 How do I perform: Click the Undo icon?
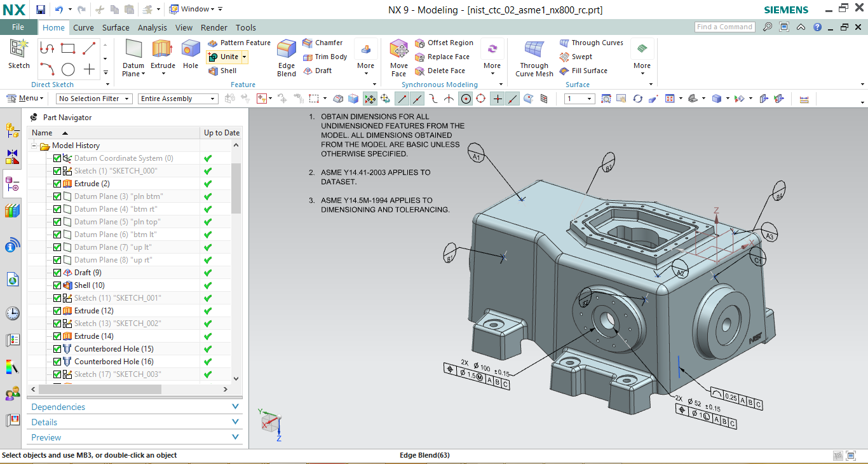click(x=59, y=10)
